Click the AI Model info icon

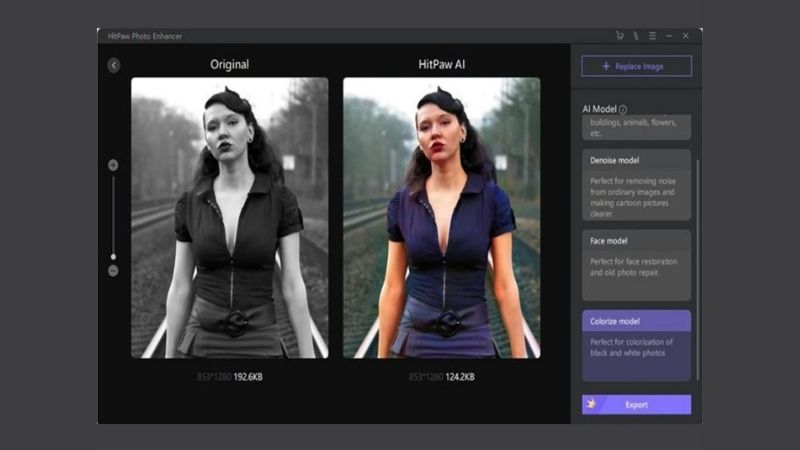click(x=623, y=109)
